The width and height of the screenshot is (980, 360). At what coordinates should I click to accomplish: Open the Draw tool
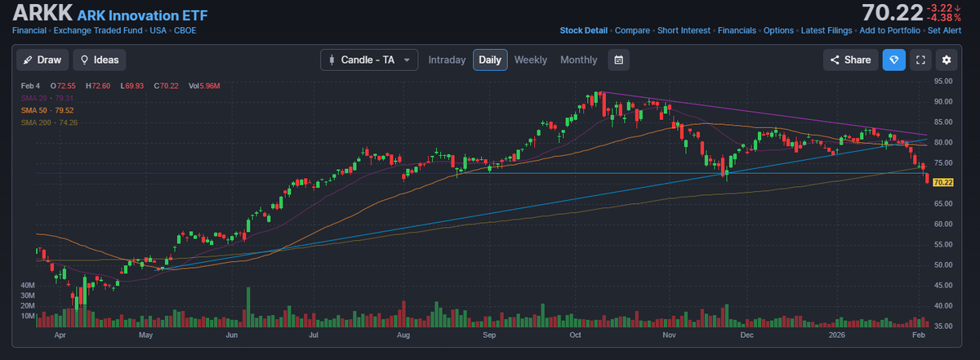tap(43, 60)
